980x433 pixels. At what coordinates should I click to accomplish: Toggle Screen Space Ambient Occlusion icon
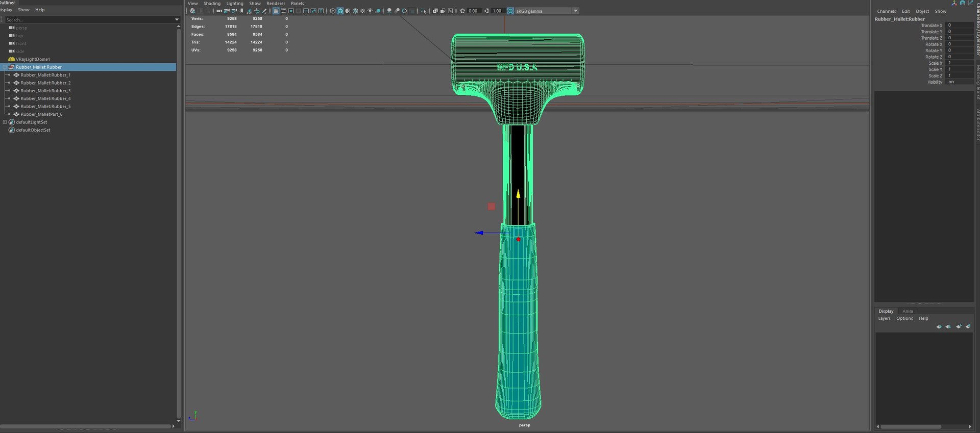[x=389, y=11]
